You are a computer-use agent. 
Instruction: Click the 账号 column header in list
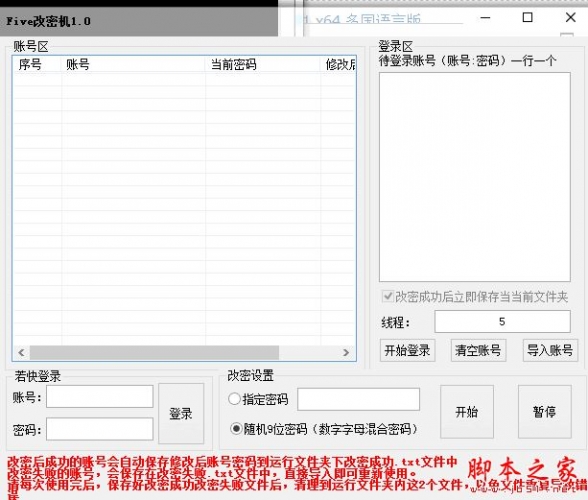coord(133,65)
